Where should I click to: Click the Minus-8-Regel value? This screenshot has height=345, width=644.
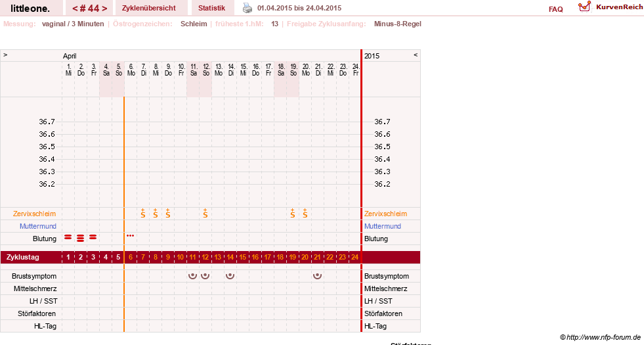(398, 24)
